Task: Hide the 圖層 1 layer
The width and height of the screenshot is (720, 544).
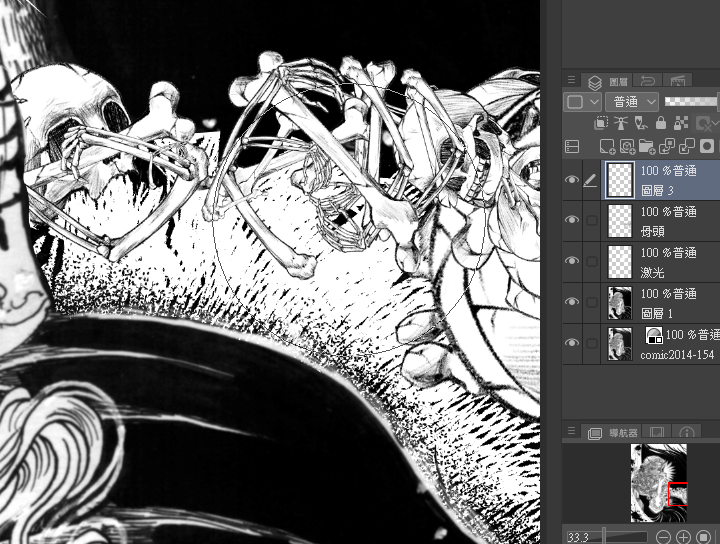Action: point(572,302)
